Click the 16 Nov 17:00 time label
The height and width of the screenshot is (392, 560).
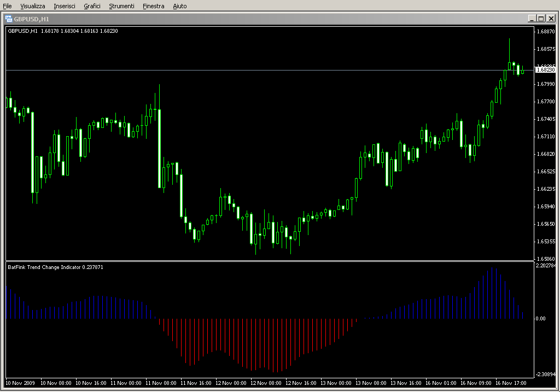point(511,383)
